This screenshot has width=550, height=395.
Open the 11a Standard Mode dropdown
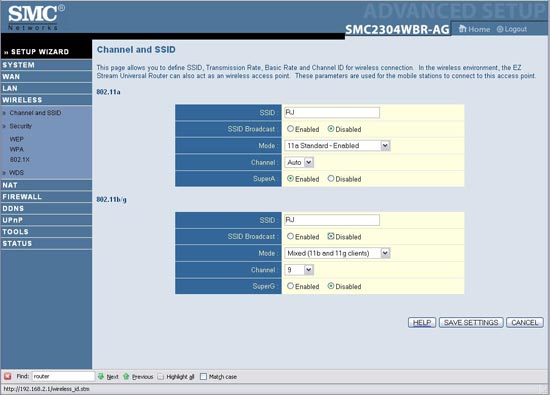pos(337,146)
